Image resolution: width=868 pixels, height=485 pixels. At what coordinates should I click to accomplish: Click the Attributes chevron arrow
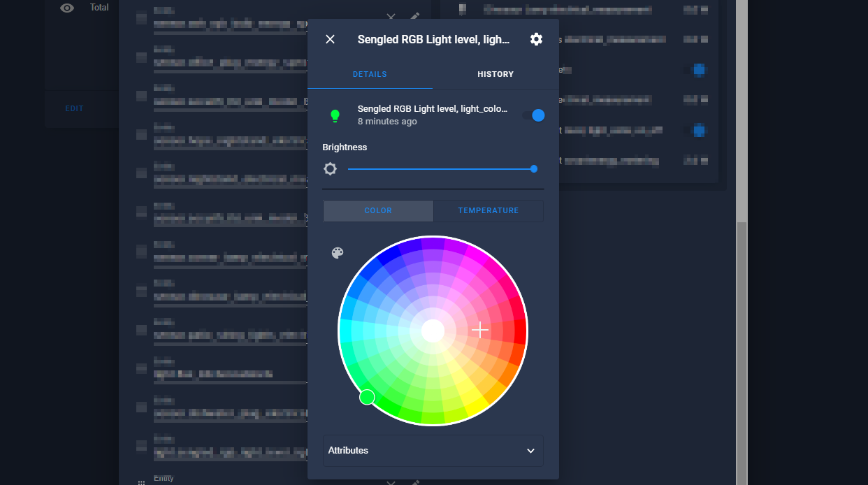tap(530, 451)
